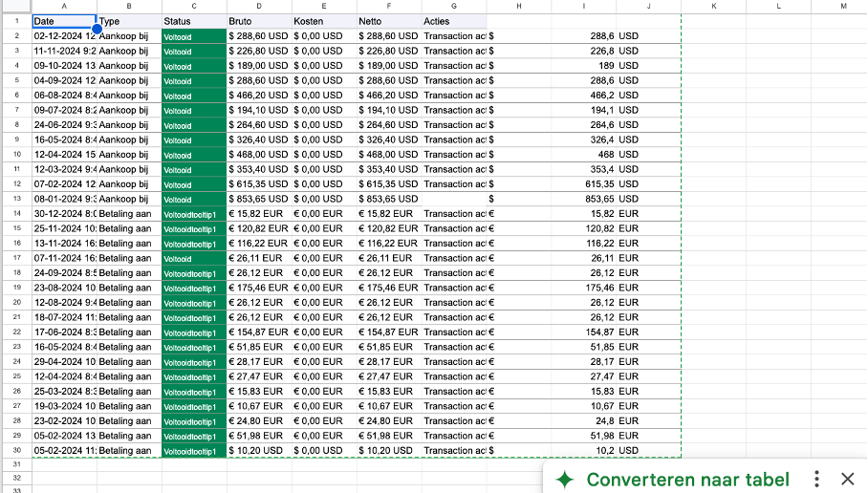Click the blue selection handle on Date cell
The width and height of the screenshot is (868, 493).
coord(97,29)
